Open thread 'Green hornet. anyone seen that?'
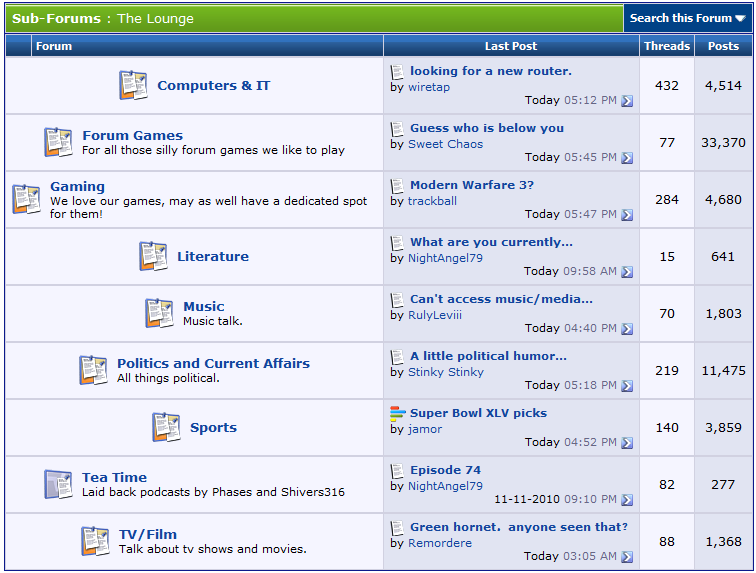Viewport: 756px width, 573px height. click(x=519, y=527)
